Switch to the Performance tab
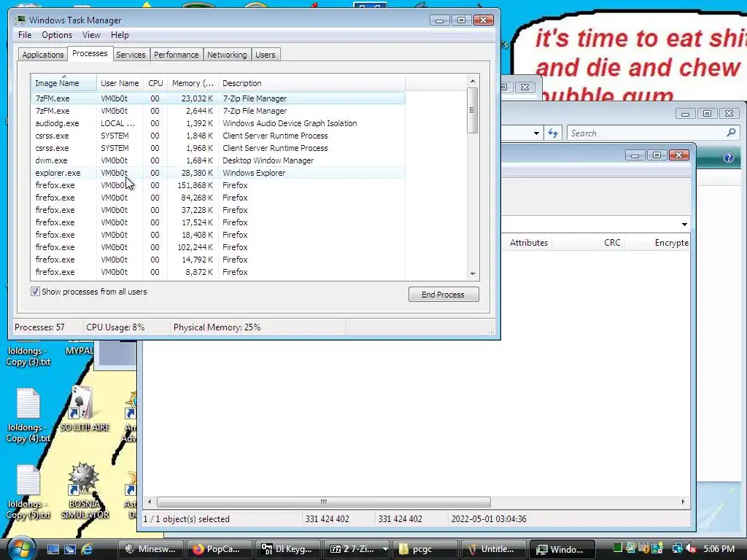The image size is (747, 560). [177, 55]
